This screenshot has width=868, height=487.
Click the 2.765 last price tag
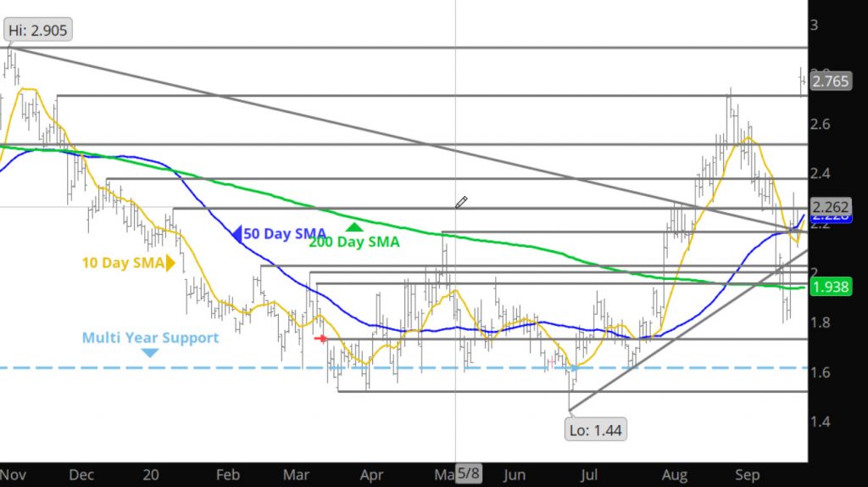(x=830, y=82)
